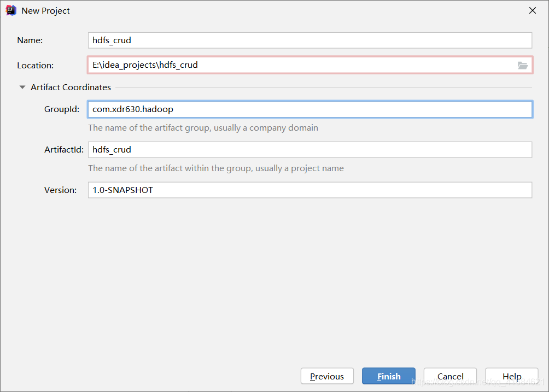Click the Artifact Coordinates section heading
The height and width of the screenshot is (392, 549).
point(71,87)
